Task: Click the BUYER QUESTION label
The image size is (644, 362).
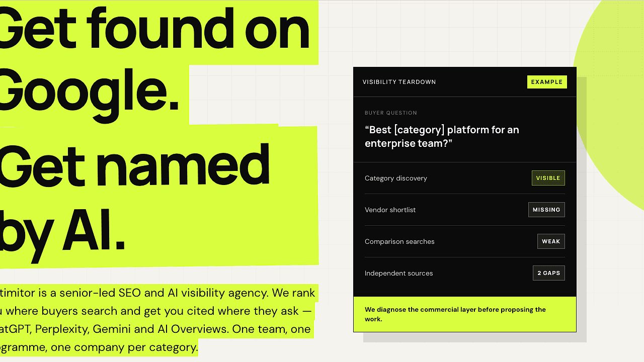Action: point(391,113)
